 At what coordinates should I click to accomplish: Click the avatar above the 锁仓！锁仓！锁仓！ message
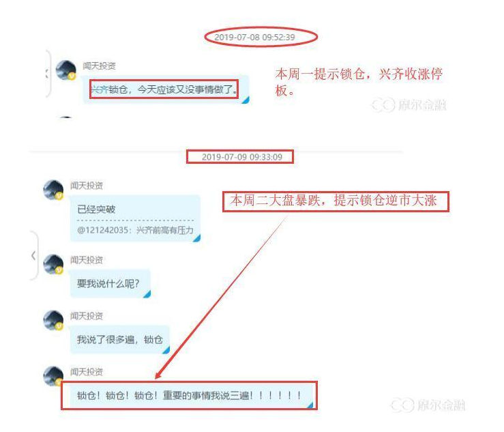[53, 376]
